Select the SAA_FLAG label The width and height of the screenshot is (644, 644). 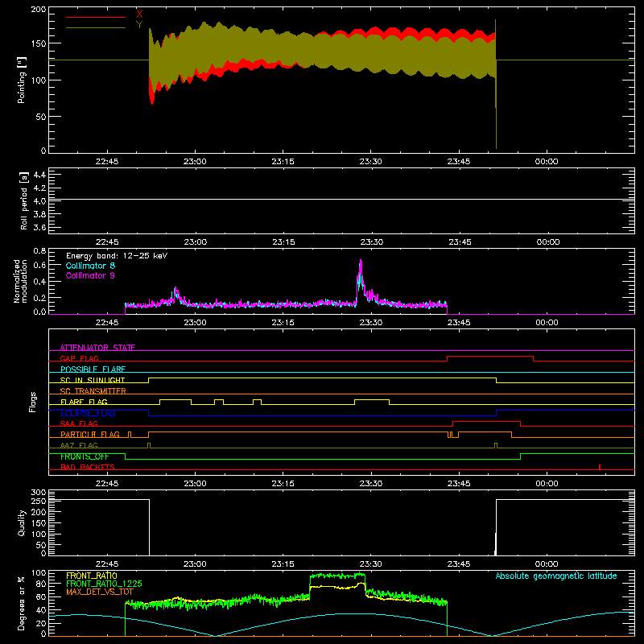(79, 423)
